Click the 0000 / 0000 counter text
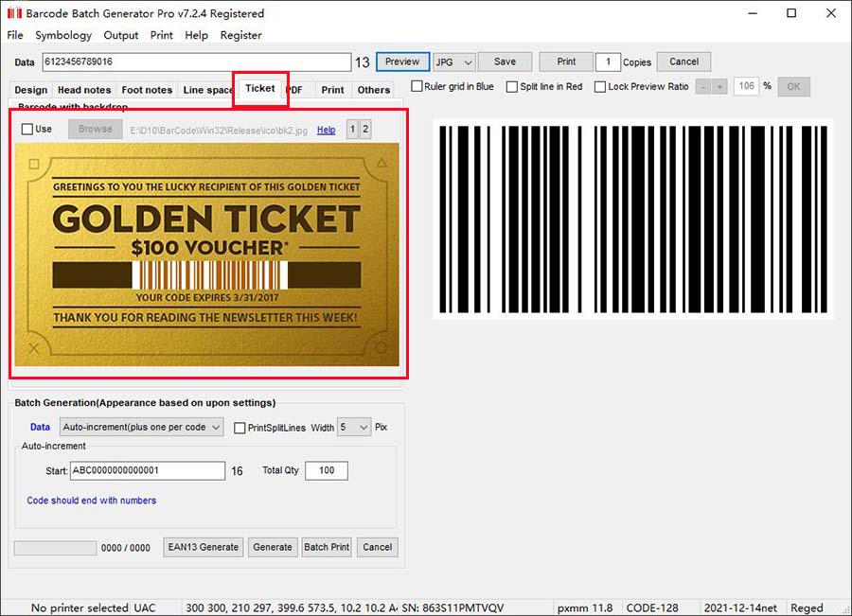Screen dimensions: 852x616 tap(126, 548)
